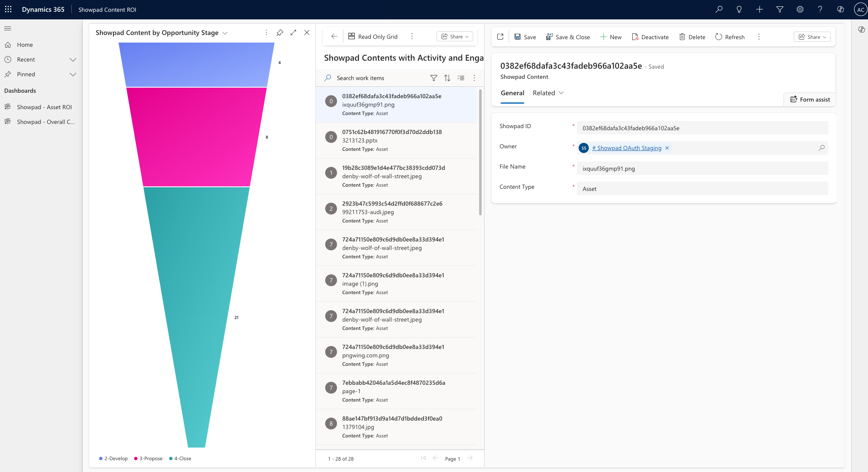Open record in new window icon

click(x=500, y=37)
